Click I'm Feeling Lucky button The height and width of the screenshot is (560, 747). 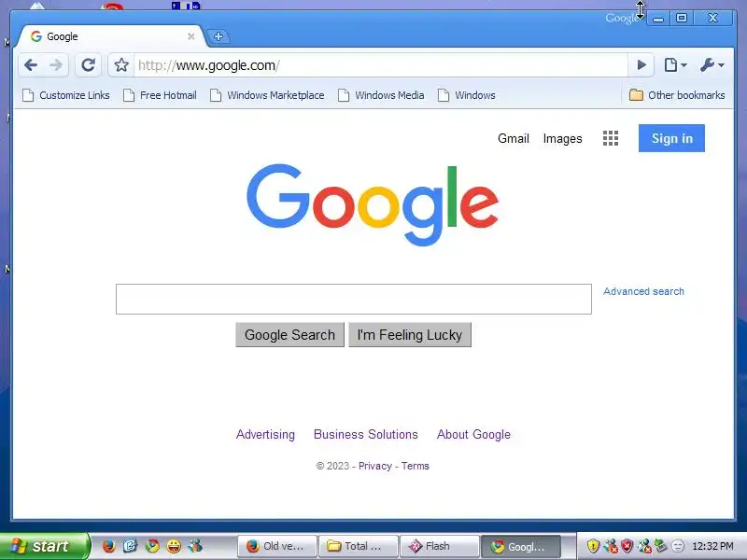pyautogui.click(x=410, y=335)
